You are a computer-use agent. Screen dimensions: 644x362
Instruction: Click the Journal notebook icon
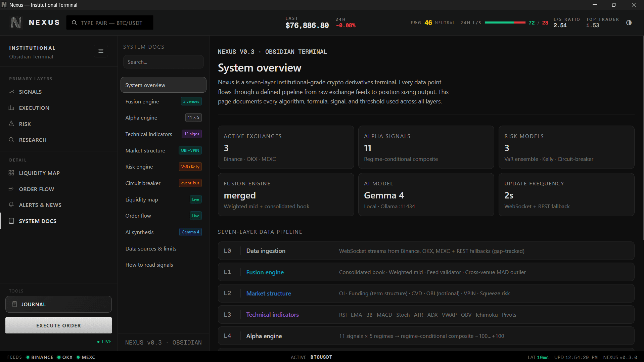click(x=14, y=304)
